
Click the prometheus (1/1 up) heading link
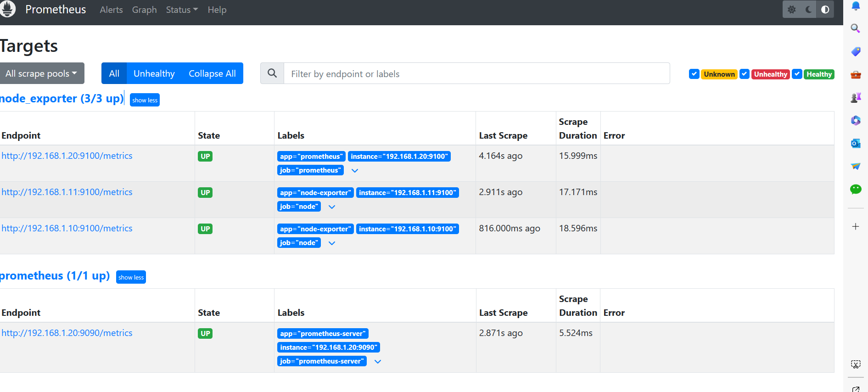55,276
